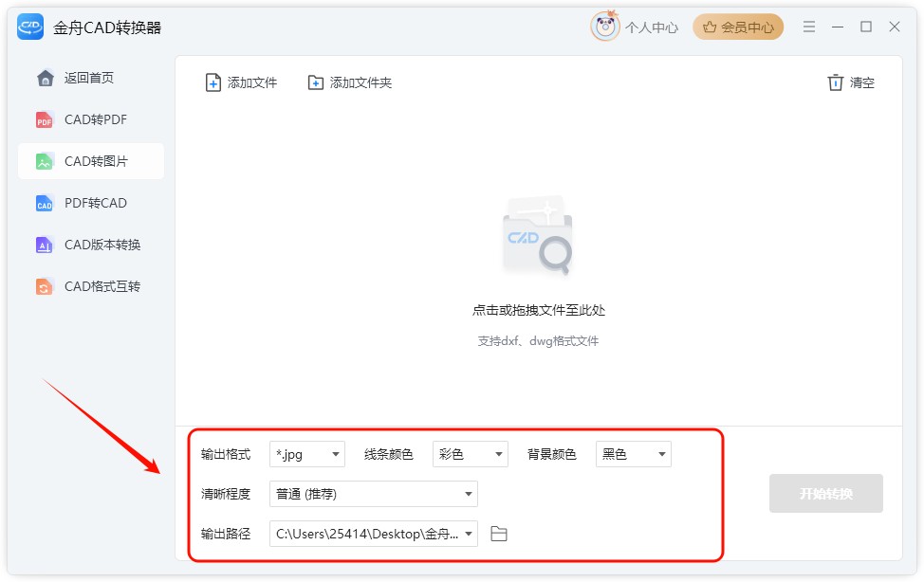Click the add file icon
This screenshot has width=924, height=582.
click(213, 82)
